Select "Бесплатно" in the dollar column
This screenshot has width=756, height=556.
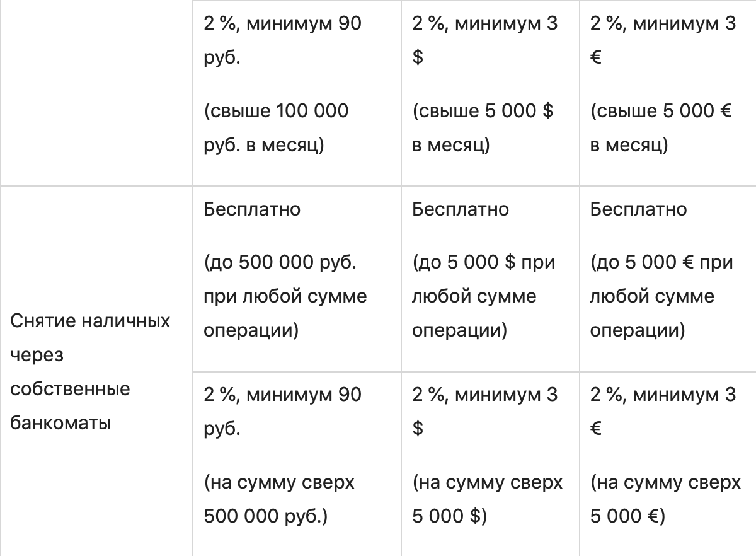[x=461, y=209]
